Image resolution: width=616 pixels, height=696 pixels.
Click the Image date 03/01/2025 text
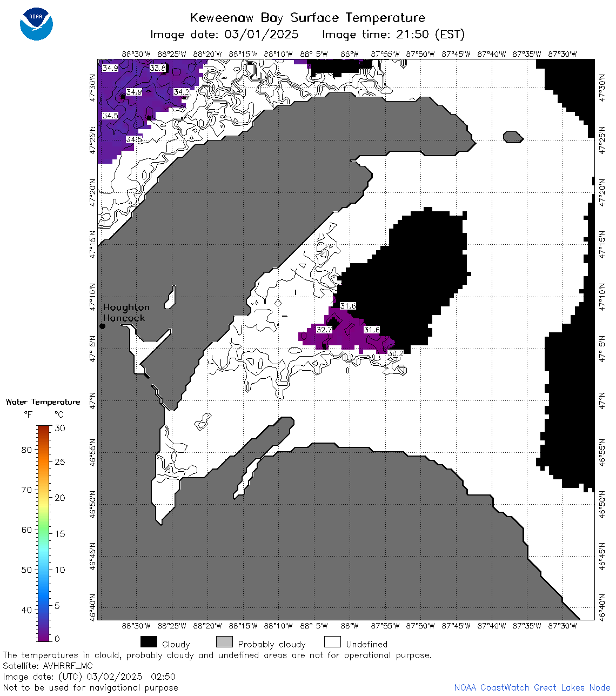(x=224, y=35)
